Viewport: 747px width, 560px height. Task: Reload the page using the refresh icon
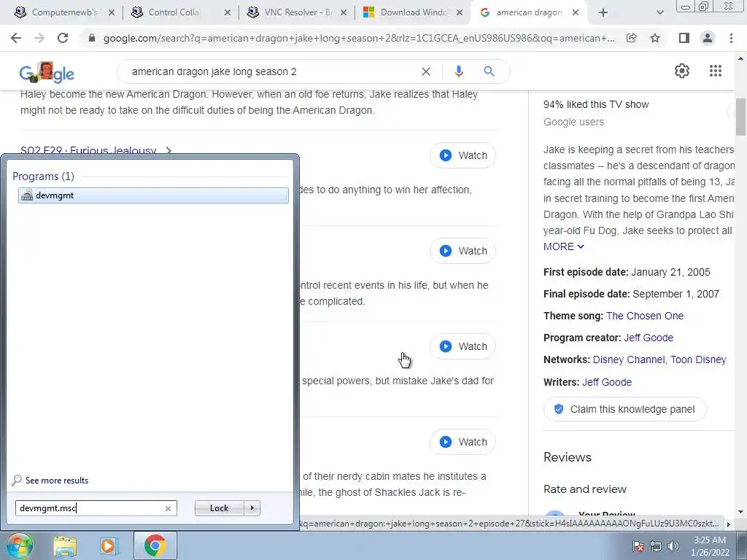[x=63, y=38]
